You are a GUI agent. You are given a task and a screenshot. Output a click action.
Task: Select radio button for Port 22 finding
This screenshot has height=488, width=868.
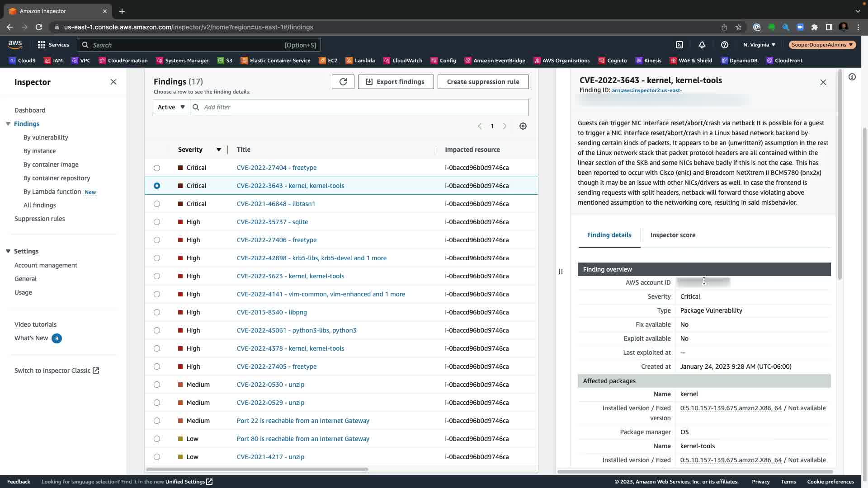(157, 421)
